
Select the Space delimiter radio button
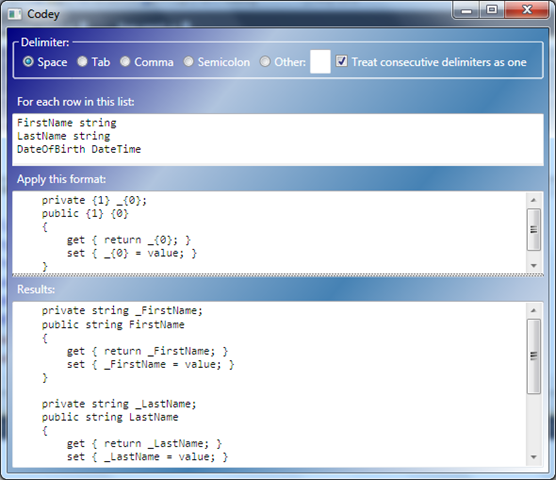point(28,62)
